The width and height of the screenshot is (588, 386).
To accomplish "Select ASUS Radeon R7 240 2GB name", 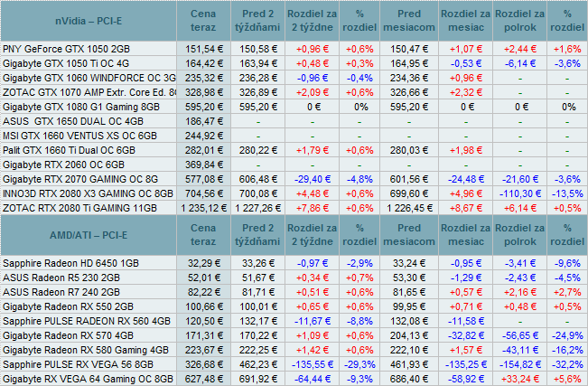I will [x=61, y=292].
